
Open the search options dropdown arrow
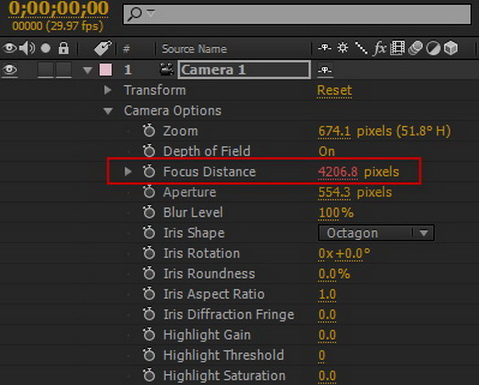pyautogui.click(x=151, y=13)
